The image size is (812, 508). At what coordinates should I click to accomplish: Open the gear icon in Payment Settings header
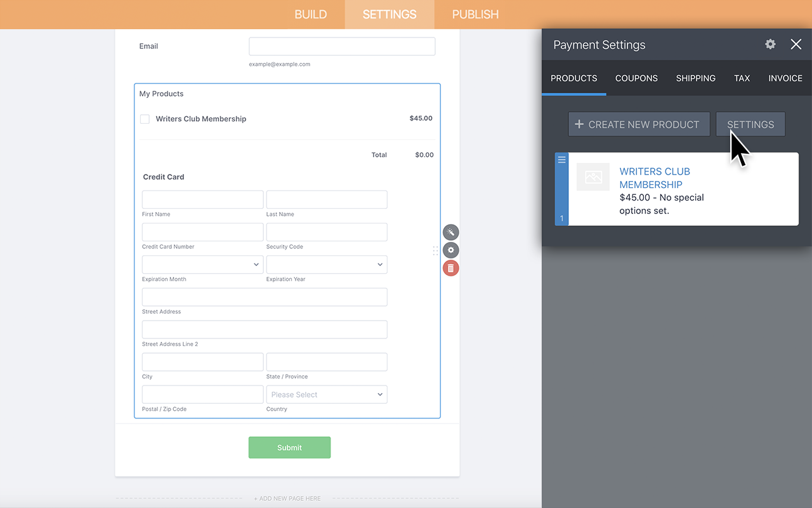pyautogui.click(x=769, y=44)
